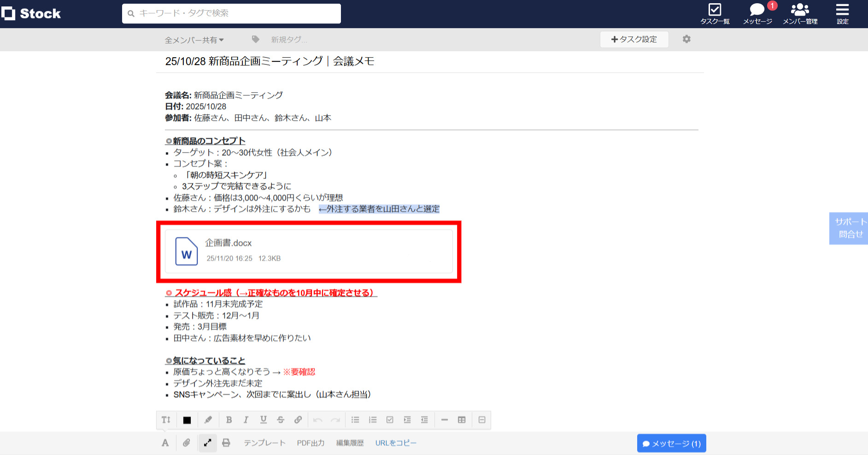
Task: Toggle fullscreen editing mode
Action: pos(207,443)
